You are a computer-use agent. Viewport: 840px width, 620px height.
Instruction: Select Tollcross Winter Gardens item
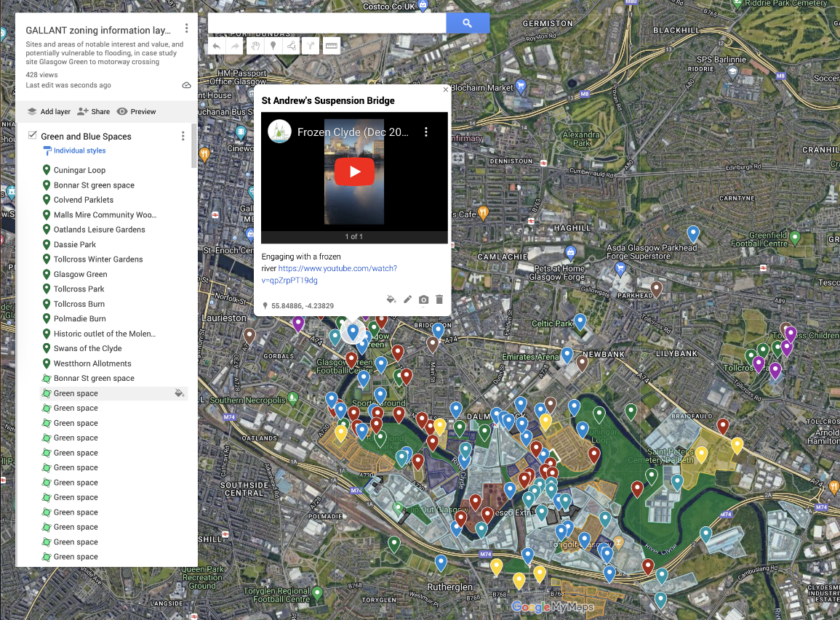pyautogui.click(x=98, y=259)
